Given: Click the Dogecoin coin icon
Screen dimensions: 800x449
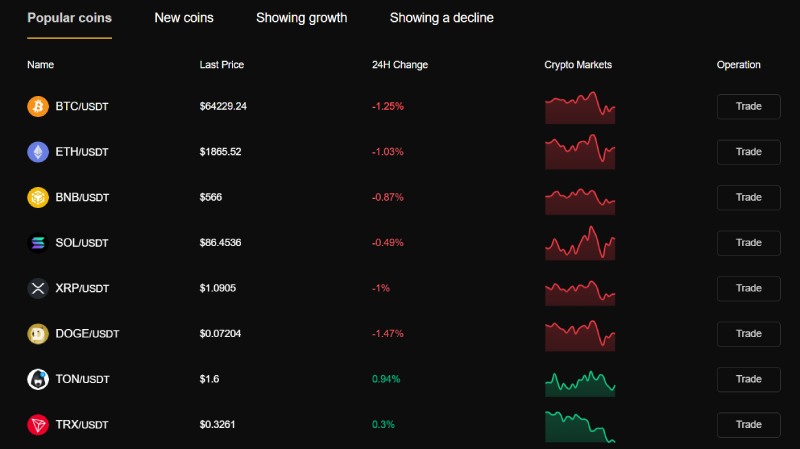Looking at the screenshot, I should point(38,334).
